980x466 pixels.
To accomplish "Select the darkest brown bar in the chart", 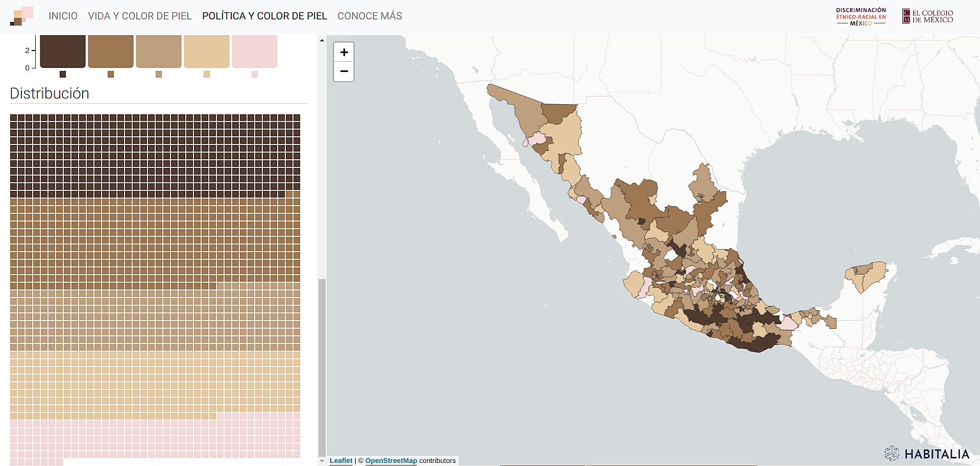I will pos(63,51).
